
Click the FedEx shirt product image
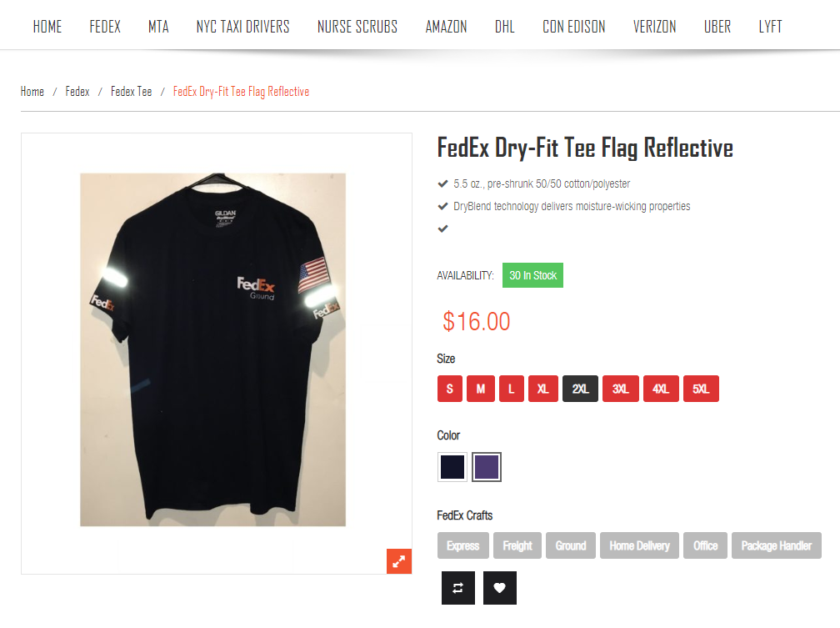212,349
